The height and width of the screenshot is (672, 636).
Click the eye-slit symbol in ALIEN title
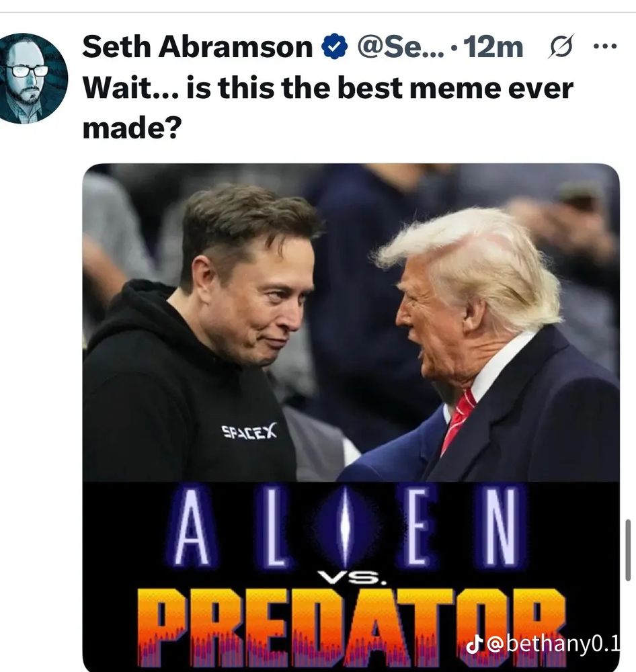[345, 528]
